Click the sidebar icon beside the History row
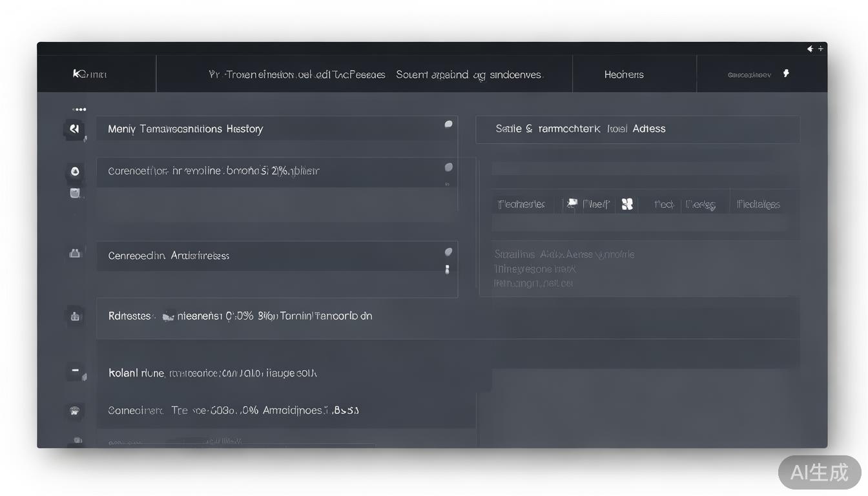This screenshot has width=868, height=496. pos(74,129)
